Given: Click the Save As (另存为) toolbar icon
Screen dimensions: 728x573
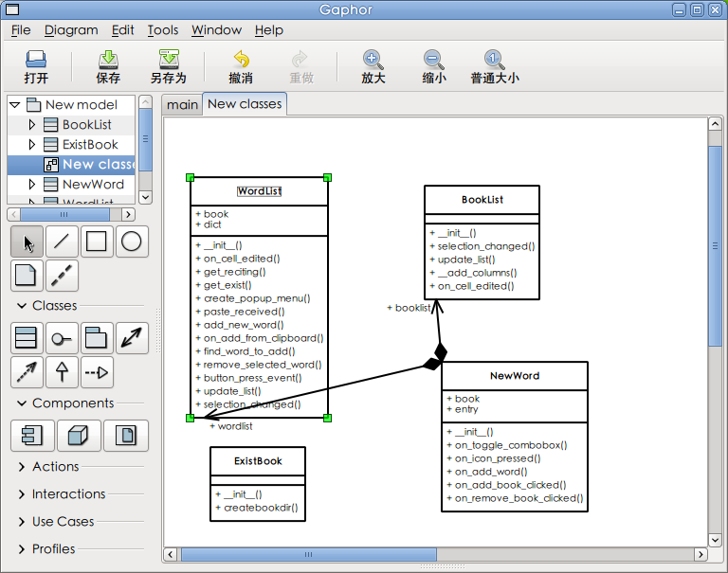Looking at the screenshot, I should [169, 66].
